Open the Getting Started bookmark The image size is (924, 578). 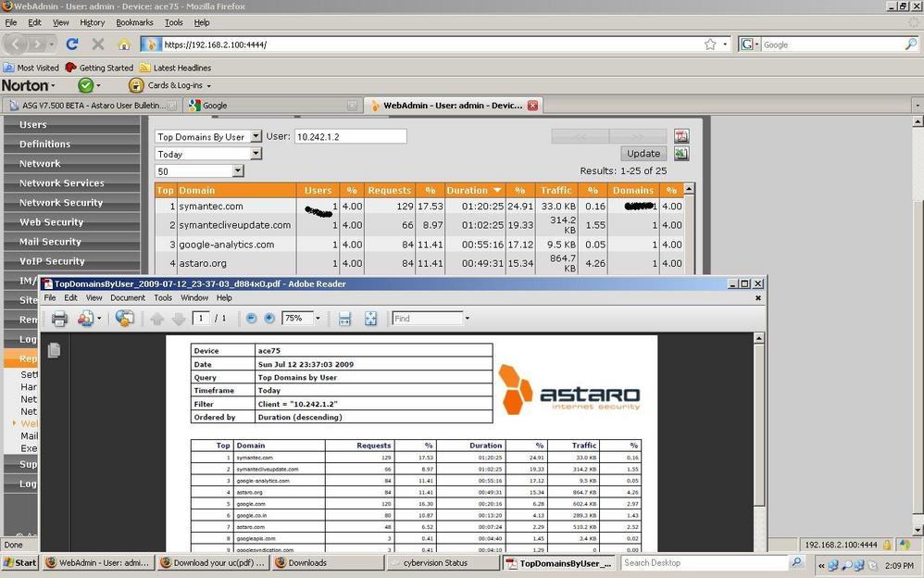point(100,68)
